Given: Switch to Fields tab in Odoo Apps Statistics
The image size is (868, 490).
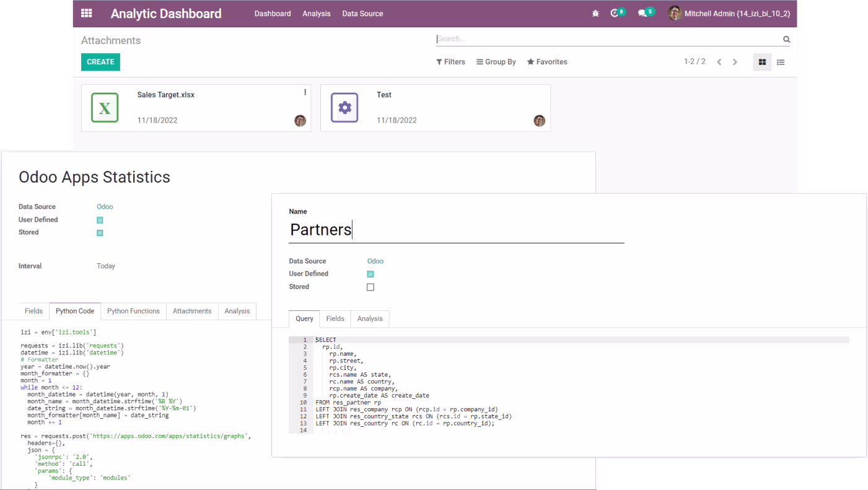Looking at the screenshot, I should [34, 311].
